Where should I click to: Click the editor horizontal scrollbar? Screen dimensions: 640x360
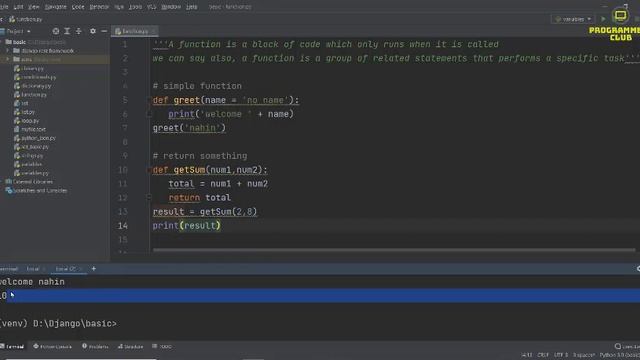click(394, 250)
